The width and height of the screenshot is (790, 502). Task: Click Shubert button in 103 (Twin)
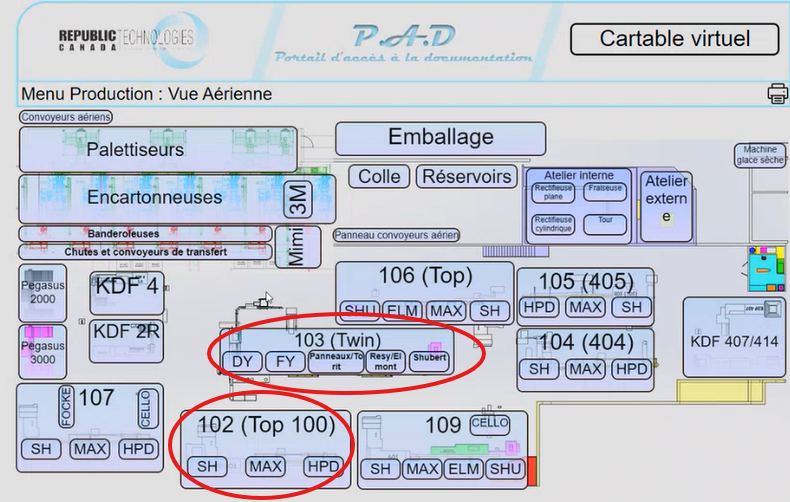429,361
